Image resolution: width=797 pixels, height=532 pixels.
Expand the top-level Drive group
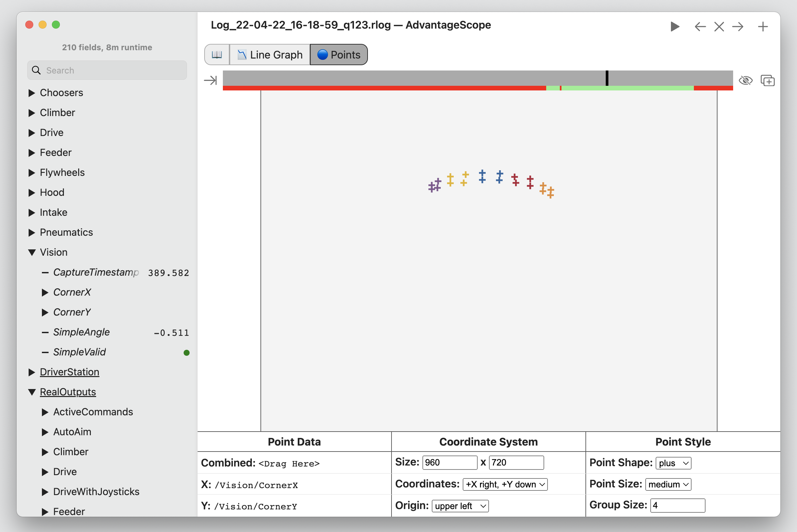32,133
